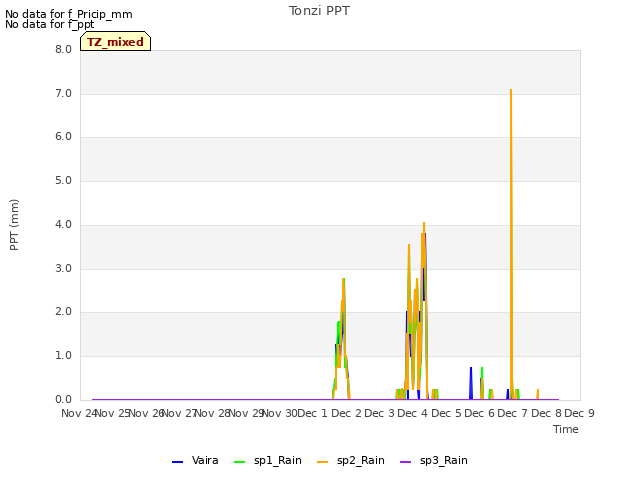Screen dimensions: 640x480
Task: Click the blue Vaira legend color marker
Action: pyautogui.click(x=178, y=462)
